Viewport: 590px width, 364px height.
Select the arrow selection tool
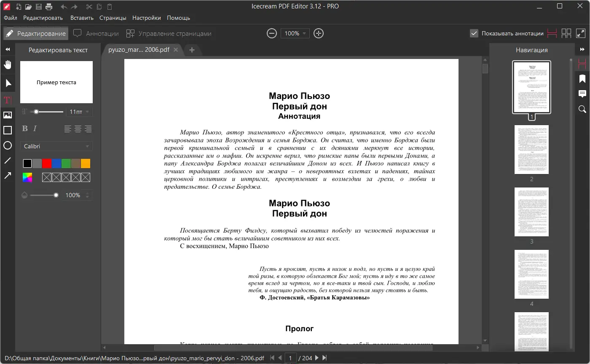pyautogui.click(x=8, y=83)
